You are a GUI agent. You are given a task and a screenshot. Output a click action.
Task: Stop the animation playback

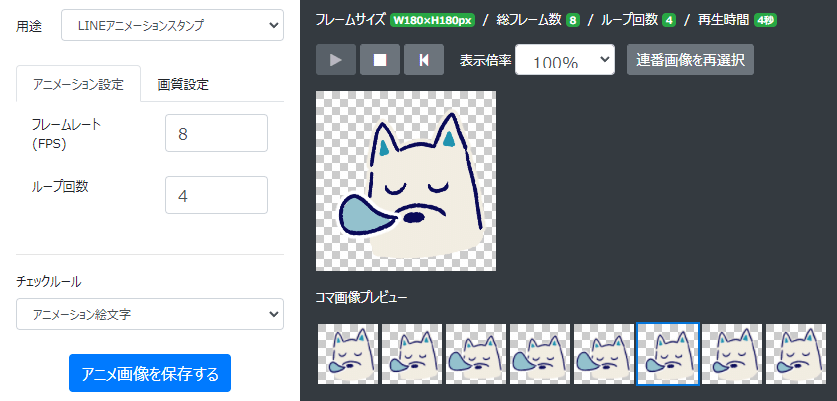pyautogui.click(x=380, y=59)
